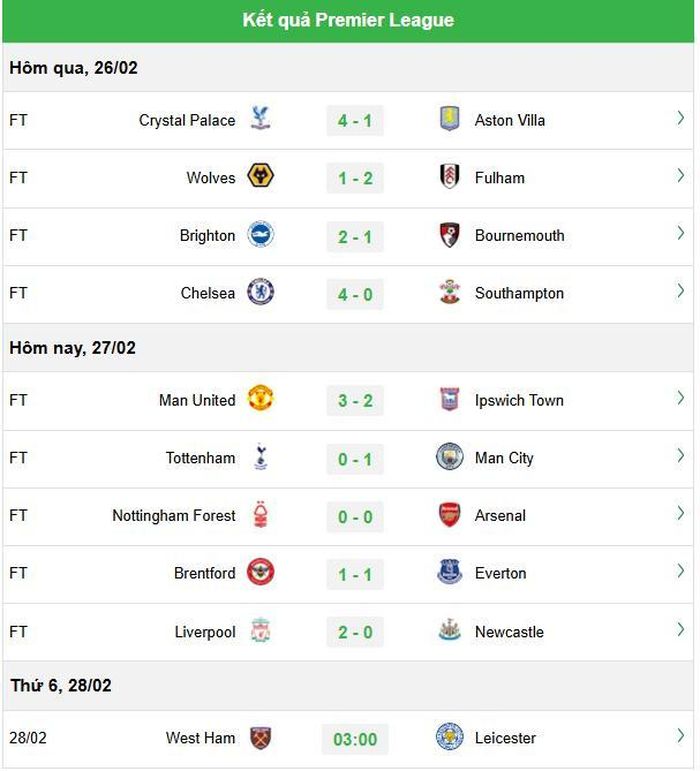Viewport: 700px width, 771px height.
Task: Expand the Crystal Palace vs Aston Villa match arrow
Action: (x=680, y=119)
